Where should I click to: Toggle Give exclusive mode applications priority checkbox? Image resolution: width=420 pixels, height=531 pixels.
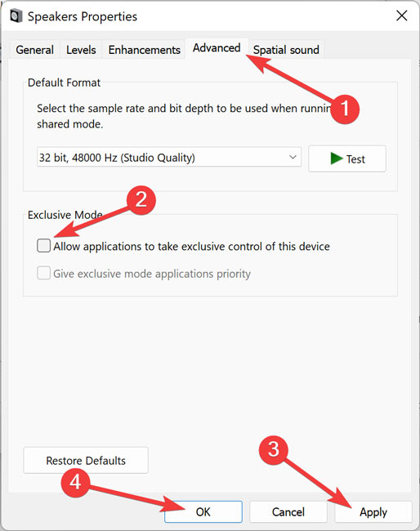pos(43,273)
